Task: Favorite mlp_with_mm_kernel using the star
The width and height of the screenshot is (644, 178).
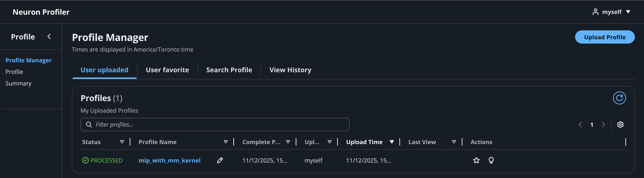Action: click(476, 160)
